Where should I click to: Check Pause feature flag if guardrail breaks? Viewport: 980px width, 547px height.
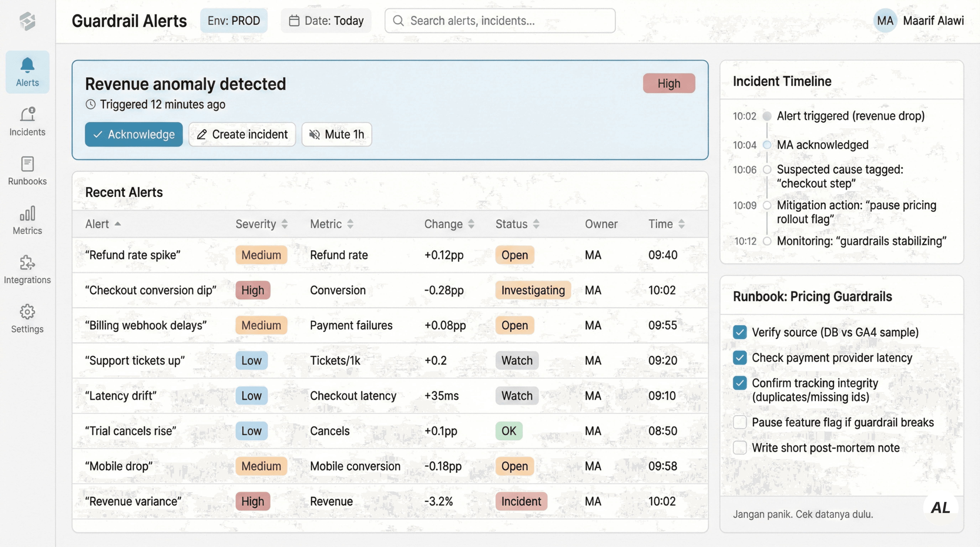740,422
